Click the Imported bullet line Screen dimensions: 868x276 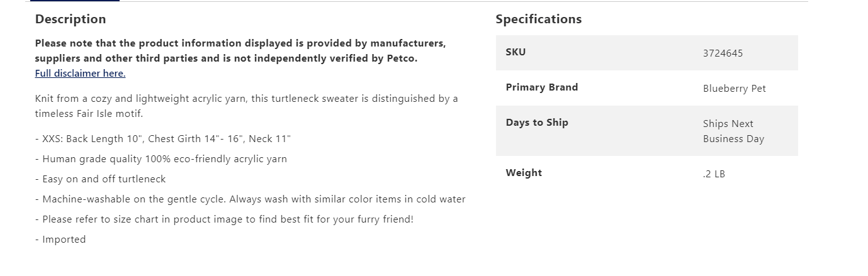[60, 240]
